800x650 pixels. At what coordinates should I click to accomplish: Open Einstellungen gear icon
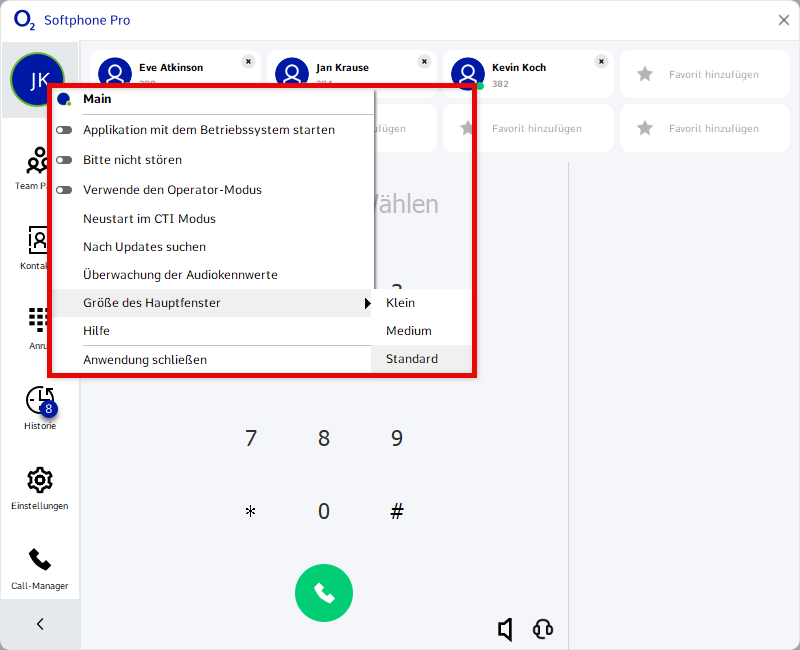tap(40, 480)
